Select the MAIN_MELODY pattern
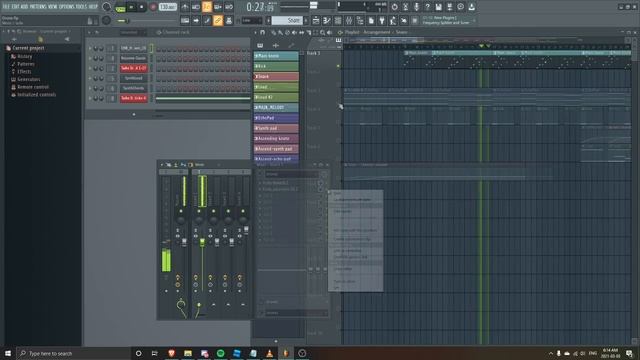The image size is (640, 360). (x=276, y=107)
